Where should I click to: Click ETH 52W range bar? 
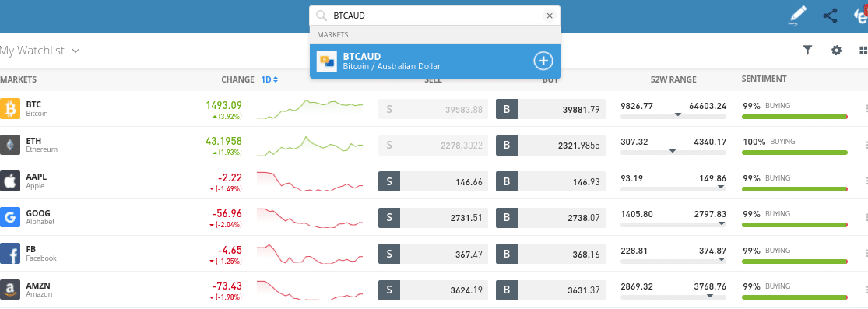point(673,153)
